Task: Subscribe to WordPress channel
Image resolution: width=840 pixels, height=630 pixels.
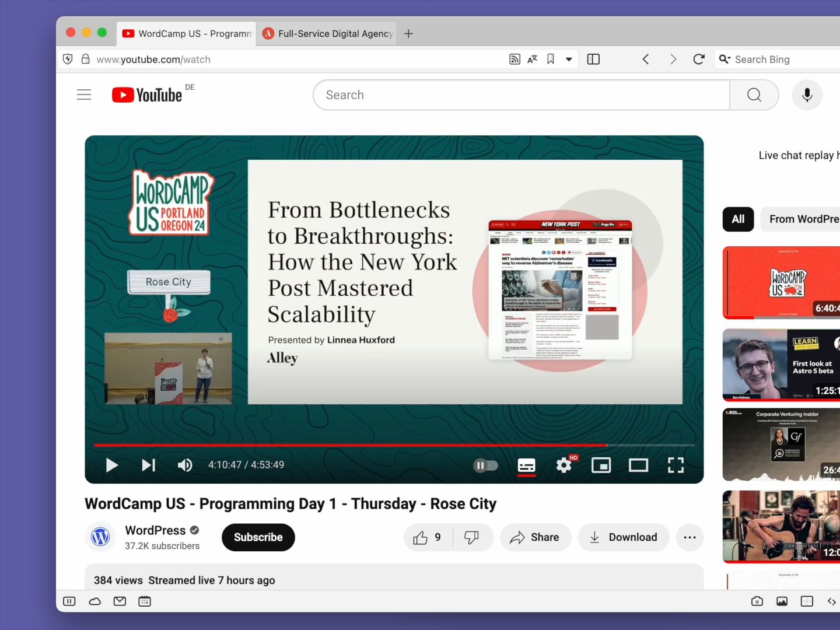Action: [x=258, y=537]
